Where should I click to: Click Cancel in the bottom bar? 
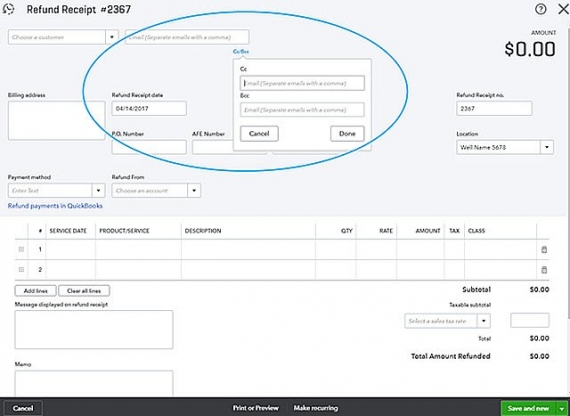(23, 408)
